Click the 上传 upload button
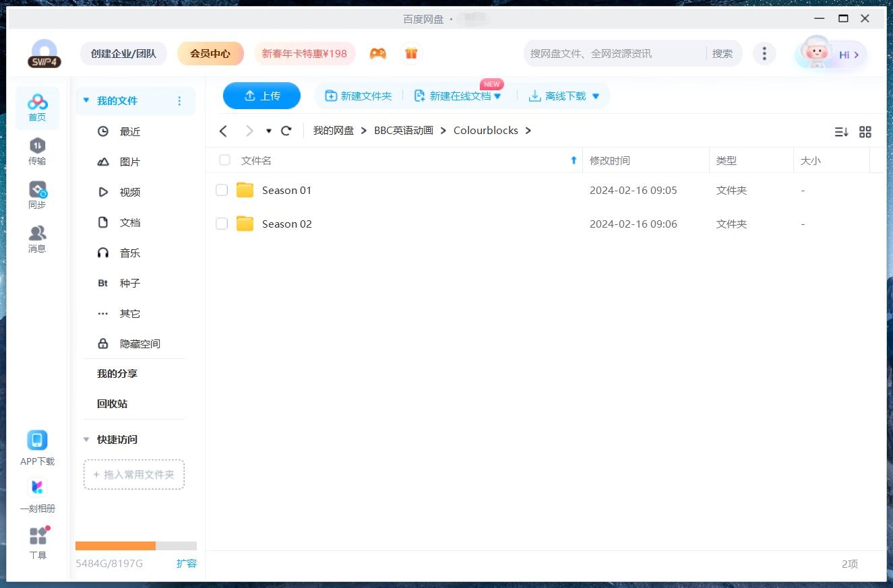This screenshot has height=588, width=893. click(x=261, y=96)
